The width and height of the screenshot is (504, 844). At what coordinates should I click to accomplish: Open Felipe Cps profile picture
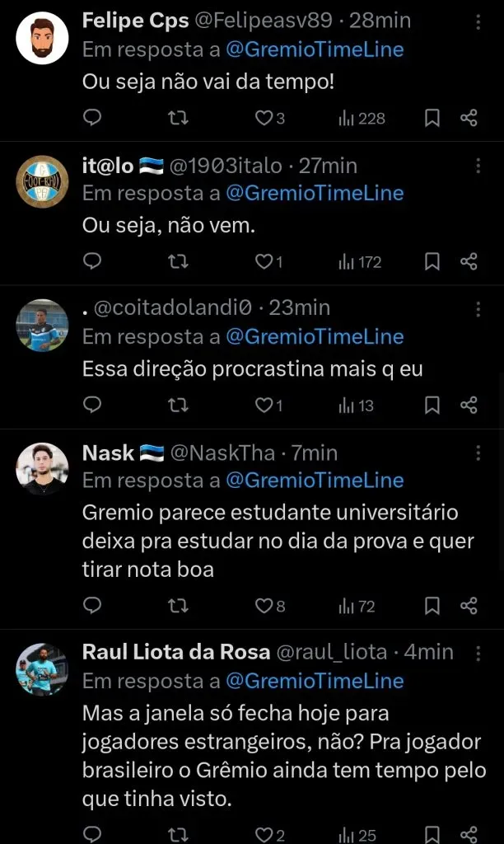tap(42, 38)
